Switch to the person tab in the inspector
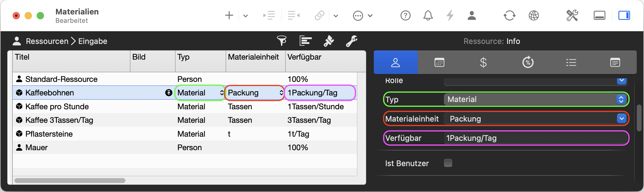Screen dimensions: 644x192 click(395, 62)
